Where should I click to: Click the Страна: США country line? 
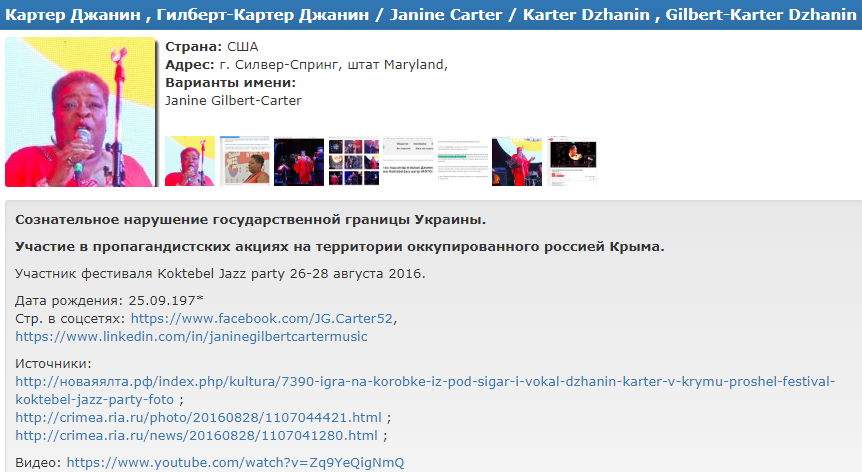tap(212, 46)
